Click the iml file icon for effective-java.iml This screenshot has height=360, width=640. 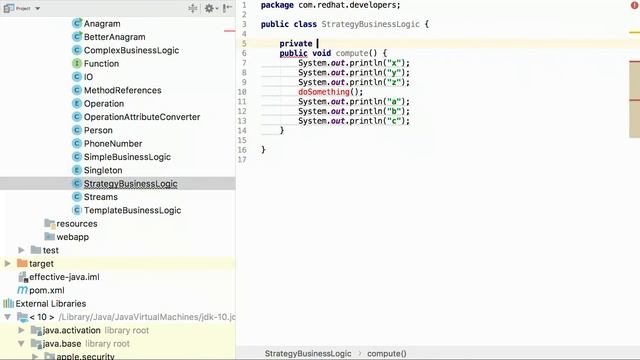click(x=23, y=277)
